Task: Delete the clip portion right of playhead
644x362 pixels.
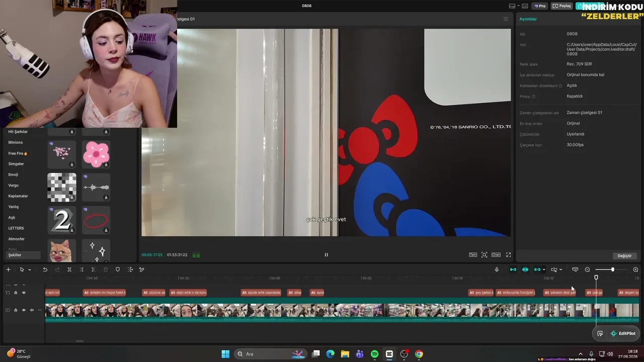Action: click(x=93, y=269)
